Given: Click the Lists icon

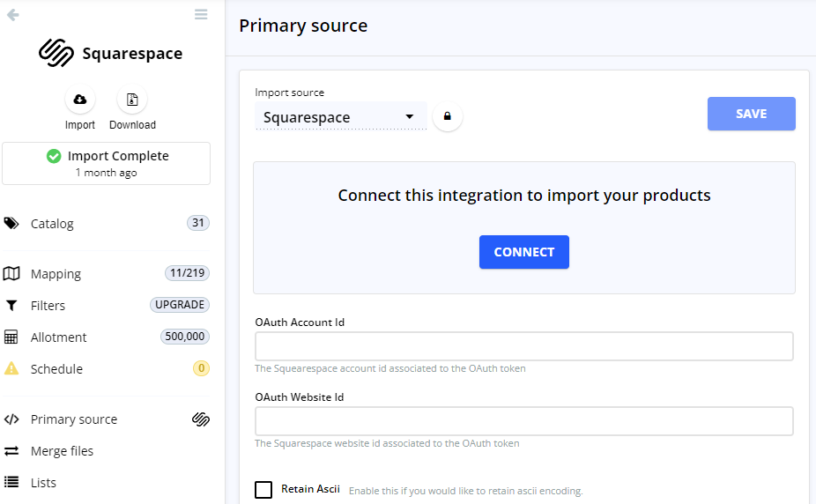Looking at the screenshot, I should (11, 482).
